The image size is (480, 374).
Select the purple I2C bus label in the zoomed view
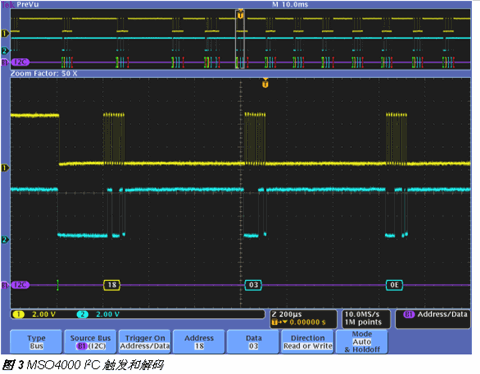click(x=20, y=285)
